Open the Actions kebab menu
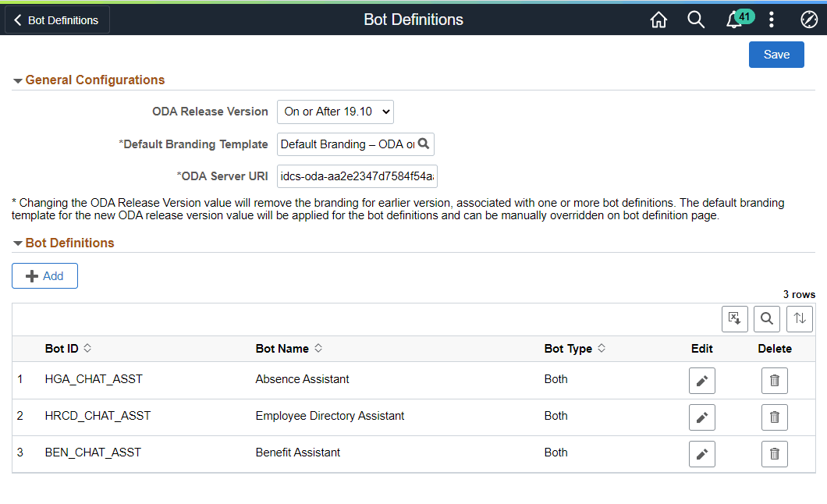 tap(772, 20)
